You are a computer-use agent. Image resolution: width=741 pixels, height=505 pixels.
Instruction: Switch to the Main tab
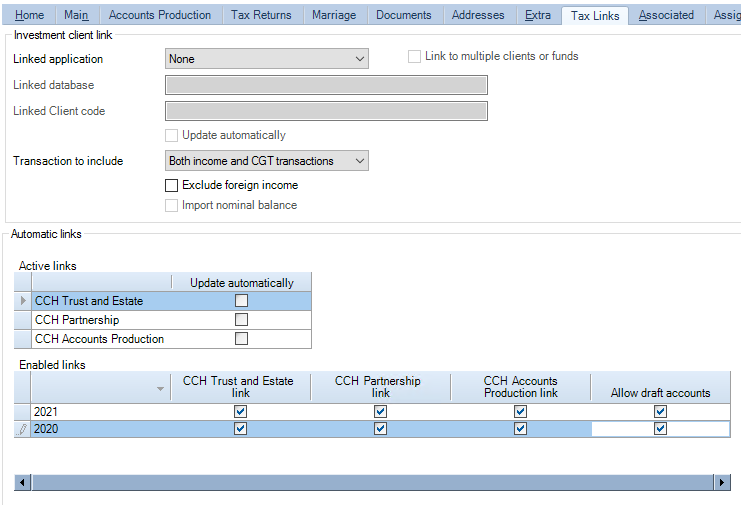tap(76, 15)
